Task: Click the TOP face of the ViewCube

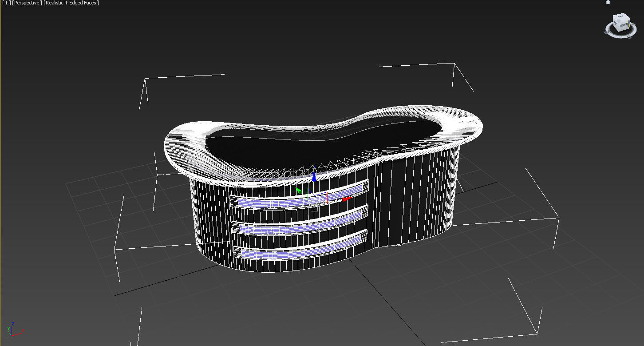Action: (x=621, y=17)
